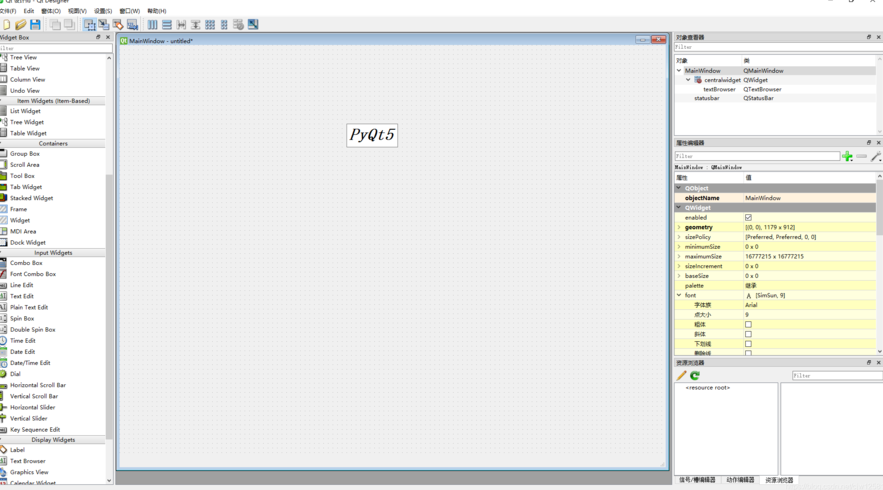Toggle the font 粗体 (bold) checkbox
The height and width of the screenshot is (490, 883).
point(748,324)
